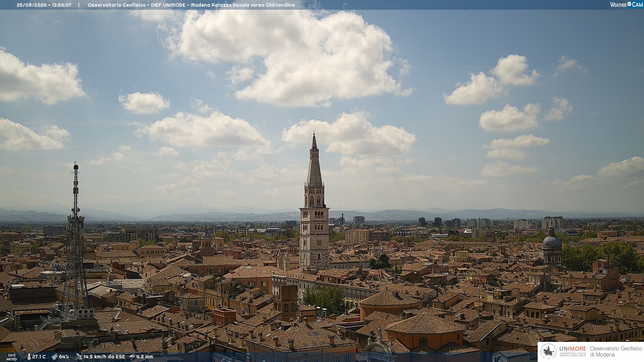The image size is (644, 362).
Task: Click the WeatherCAM logo
Action: point(626,4)
